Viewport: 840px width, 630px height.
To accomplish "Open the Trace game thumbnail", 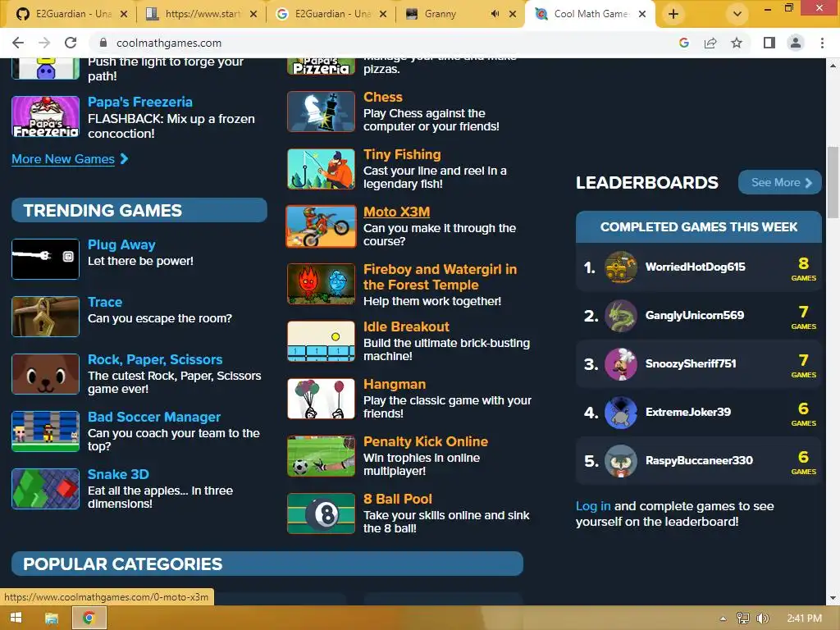I will coord(46,317).
